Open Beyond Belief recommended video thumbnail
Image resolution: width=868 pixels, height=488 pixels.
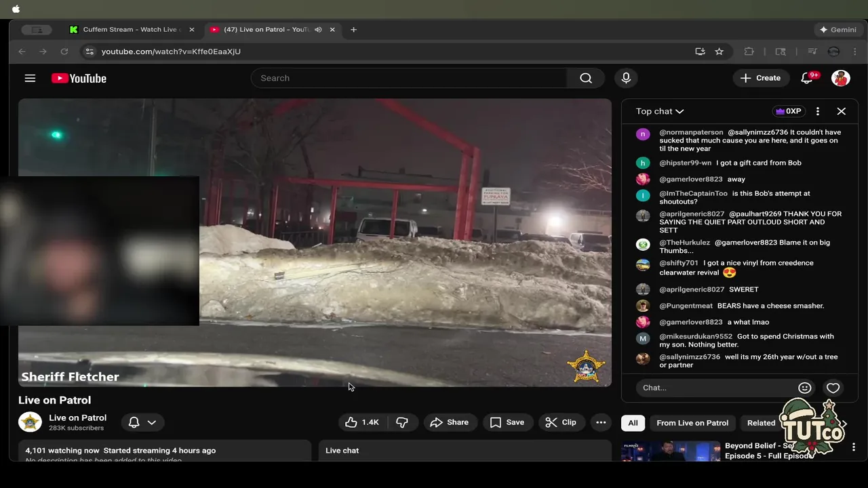(670, 451)
